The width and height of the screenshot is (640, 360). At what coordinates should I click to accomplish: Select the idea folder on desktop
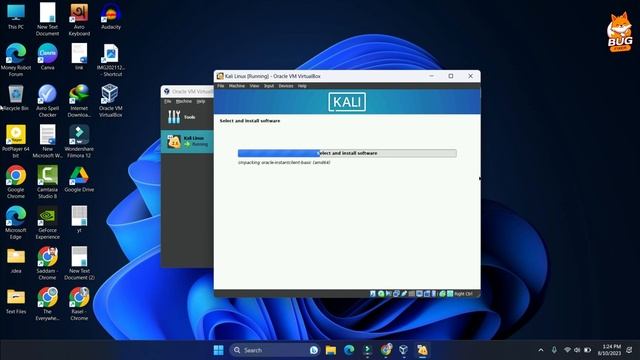16,261
